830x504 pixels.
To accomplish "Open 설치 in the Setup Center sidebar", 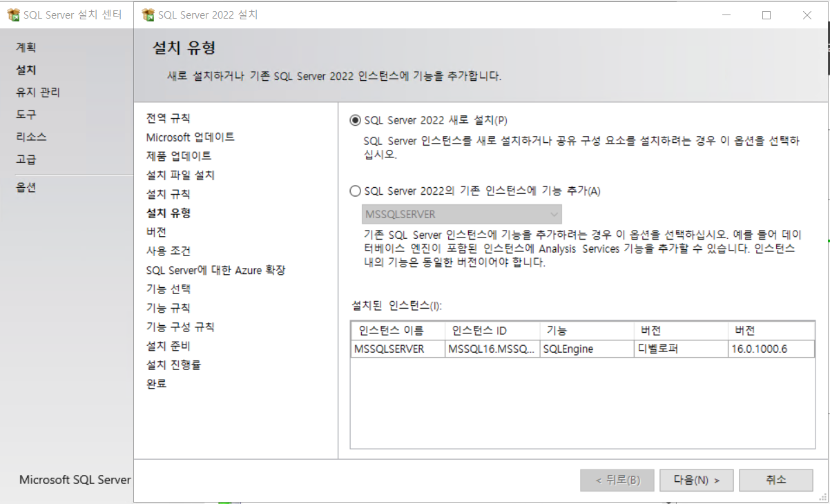I will click(26, 70).
